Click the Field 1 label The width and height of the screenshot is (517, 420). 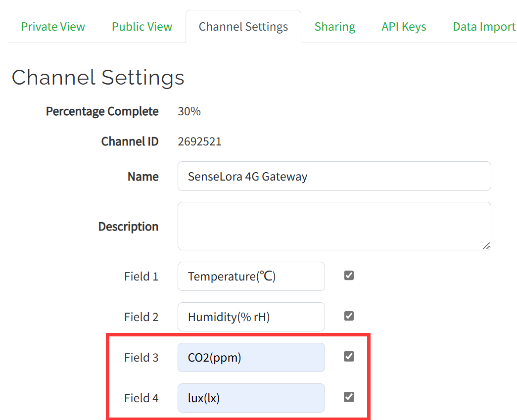[141, 277]
